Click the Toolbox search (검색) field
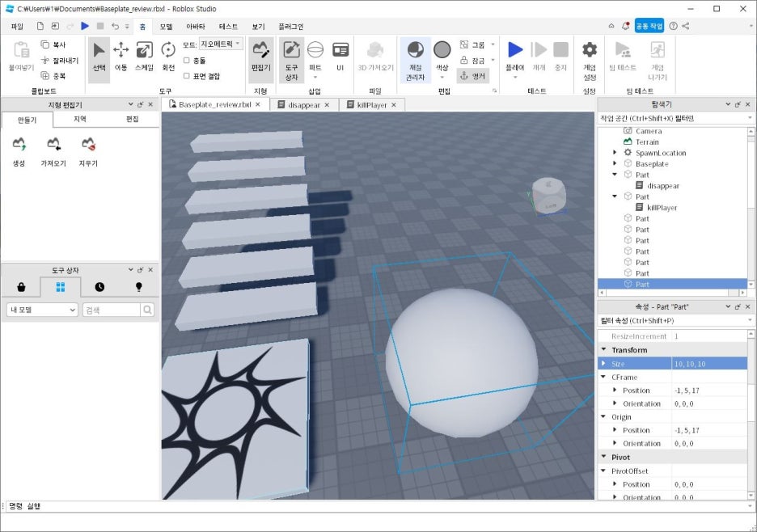 click(x=112, y=310)
